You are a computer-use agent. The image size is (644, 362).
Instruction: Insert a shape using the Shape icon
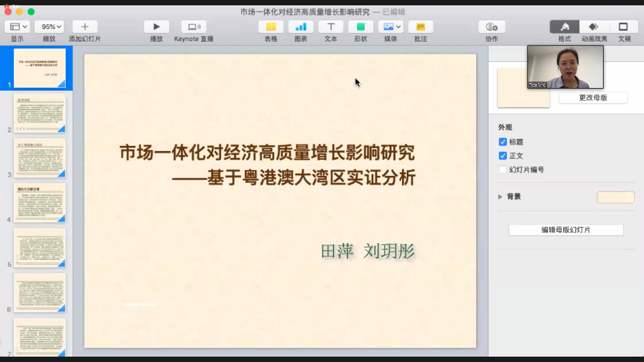pyautogui.click(x=361, y=27)
